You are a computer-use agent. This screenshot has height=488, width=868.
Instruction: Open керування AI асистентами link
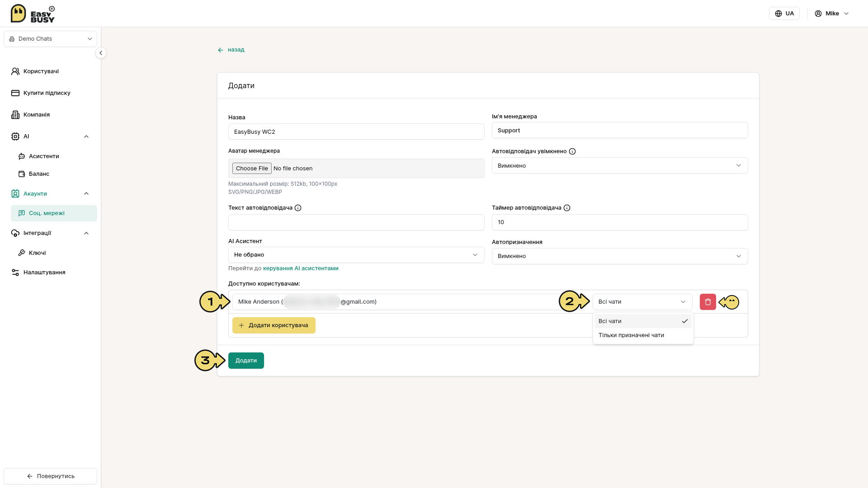[301, 268]
